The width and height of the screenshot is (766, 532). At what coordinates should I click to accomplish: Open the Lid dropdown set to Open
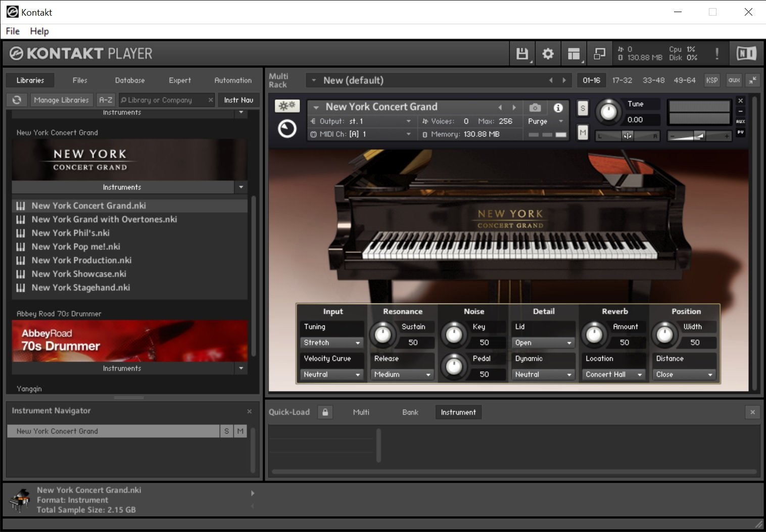(543, 343)
